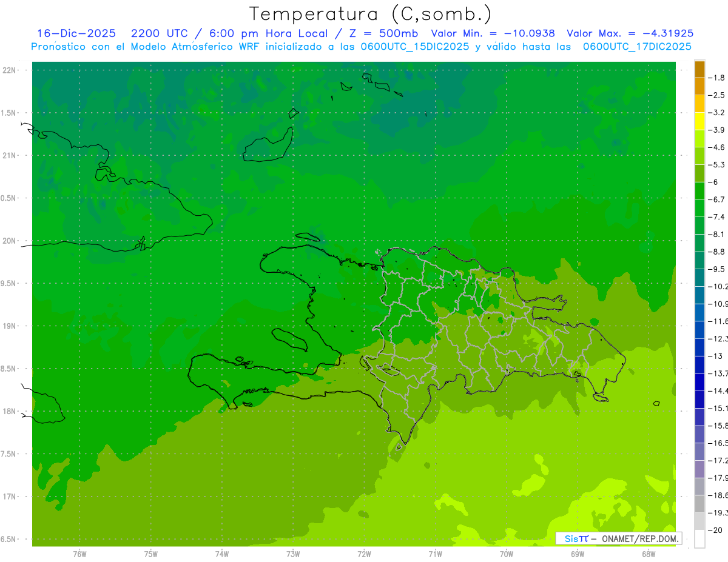Click the -3.2 colorbar value
The width and height of the screenshot is (728, 562).
pos(716,113)
